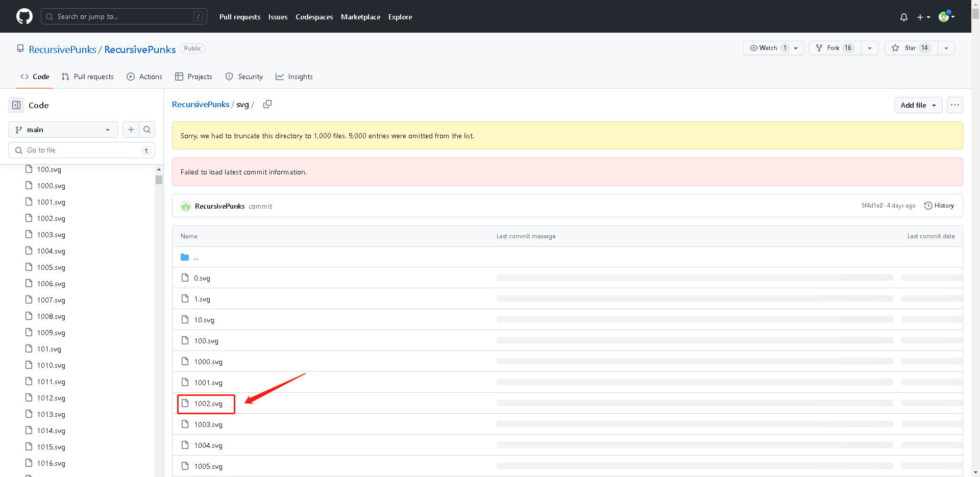Image resolution: width=980 pixels, height=477 pixels.
Task: Switch to the Projects tab
Action: [x=193, y=77]
